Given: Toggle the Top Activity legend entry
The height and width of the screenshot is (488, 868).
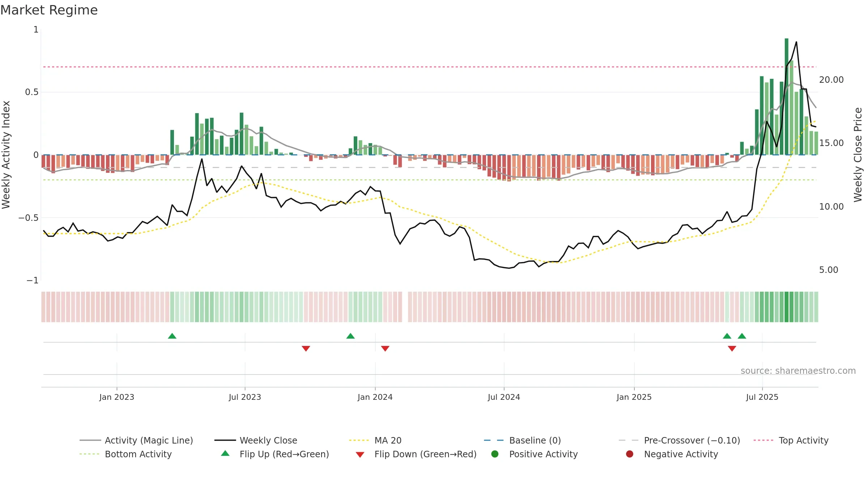Looking at the screenshot, I should tap(791, 440).
